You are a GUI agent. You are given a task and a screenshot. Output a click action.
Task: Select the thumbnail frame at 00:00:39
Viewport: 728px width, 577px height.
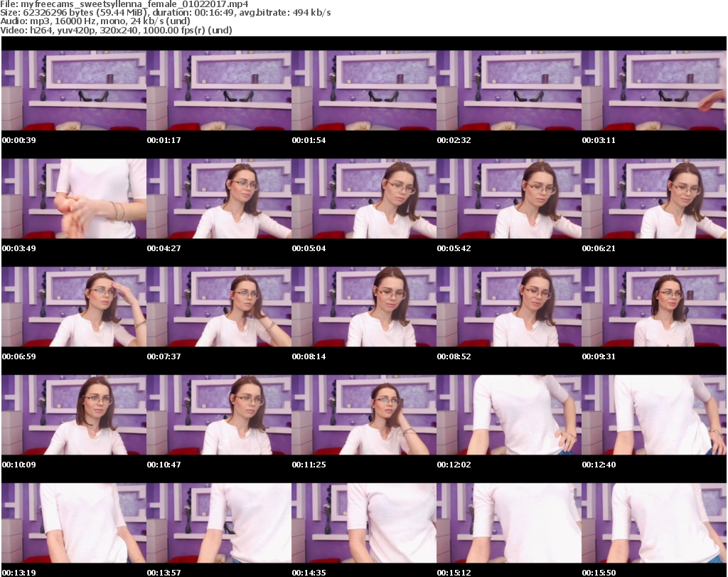click(x=74, y=90)
